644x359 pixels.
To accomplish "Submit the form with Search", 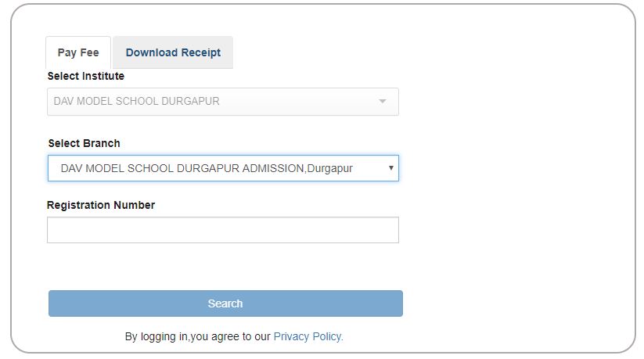I will [x=225, y=303].
